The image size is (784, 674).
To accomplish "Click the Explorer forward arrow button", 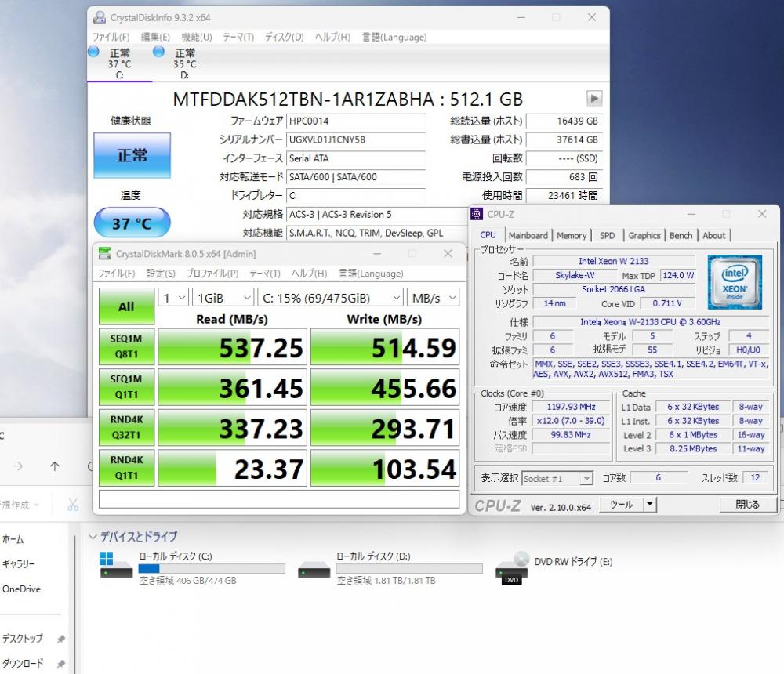I will click(18, 466).
